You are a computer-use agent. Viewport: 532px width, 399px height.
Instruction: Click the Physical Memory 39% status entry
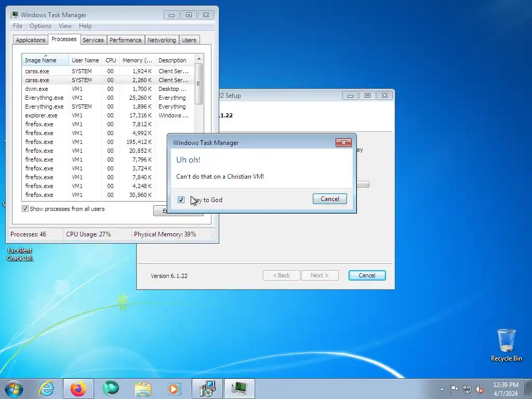165,234
